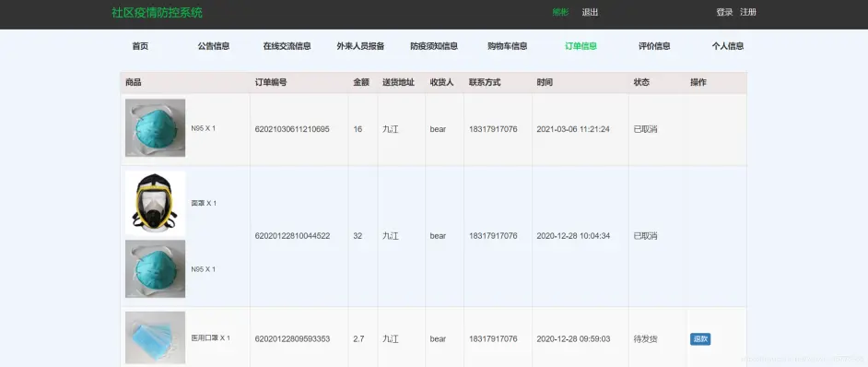Click the 登录 login link
The height and width of the screenshot is (367, 868).
pos(724,12)
